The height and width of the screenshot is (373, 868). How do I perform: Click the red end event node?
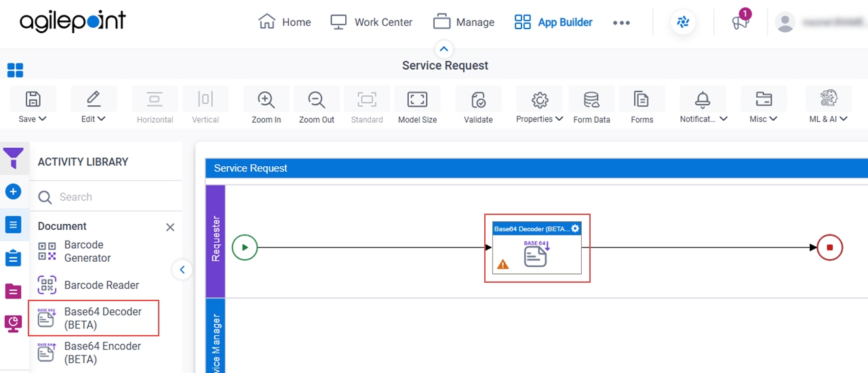829,248
